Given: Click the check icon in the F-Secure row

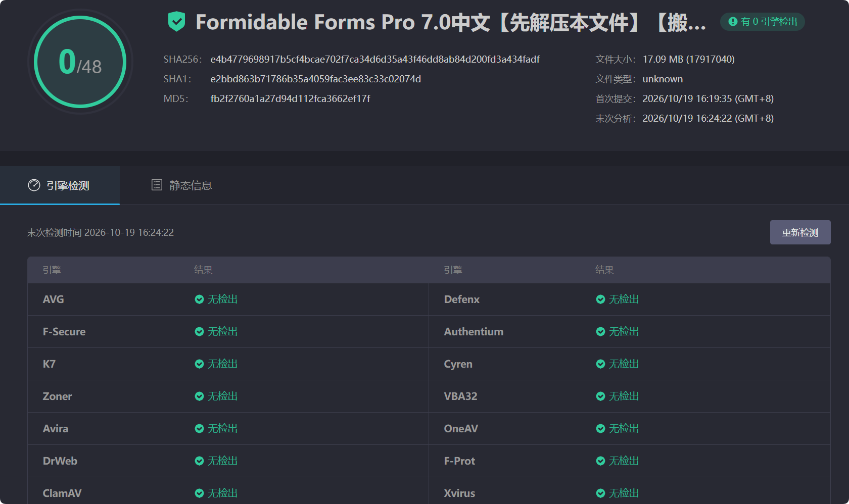Looking at the screenshot, I should [199, 332].
